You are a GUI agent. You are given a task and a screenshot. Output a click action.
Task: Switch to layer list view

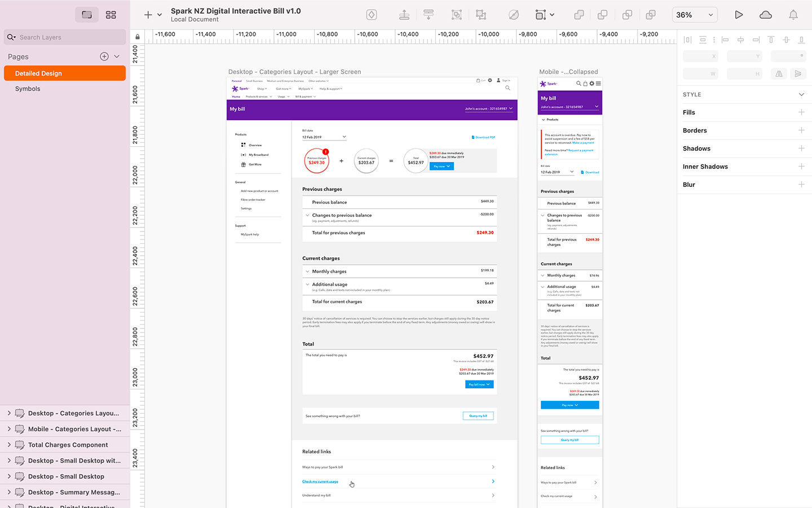[87, 15]
